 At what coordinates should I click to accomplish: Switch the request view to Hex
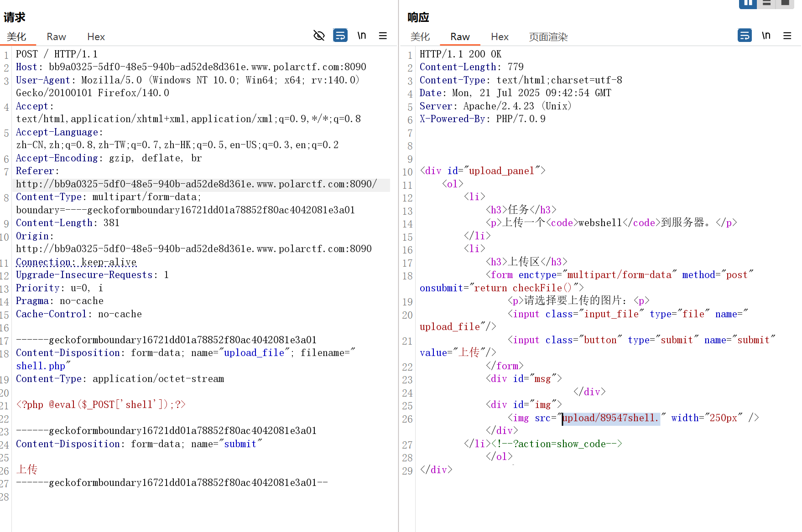click(96, 36)
